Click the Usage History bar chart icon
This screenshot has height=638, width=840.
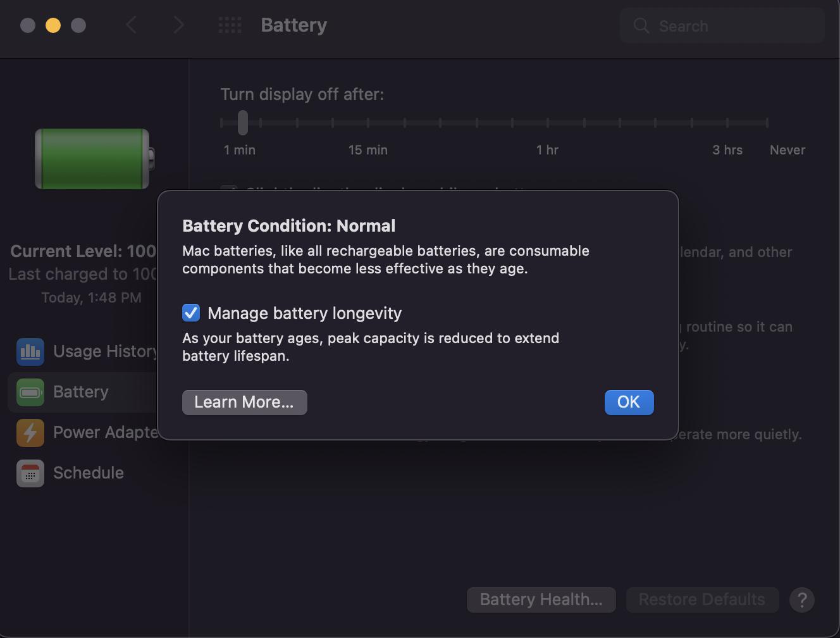coord(30,352)
